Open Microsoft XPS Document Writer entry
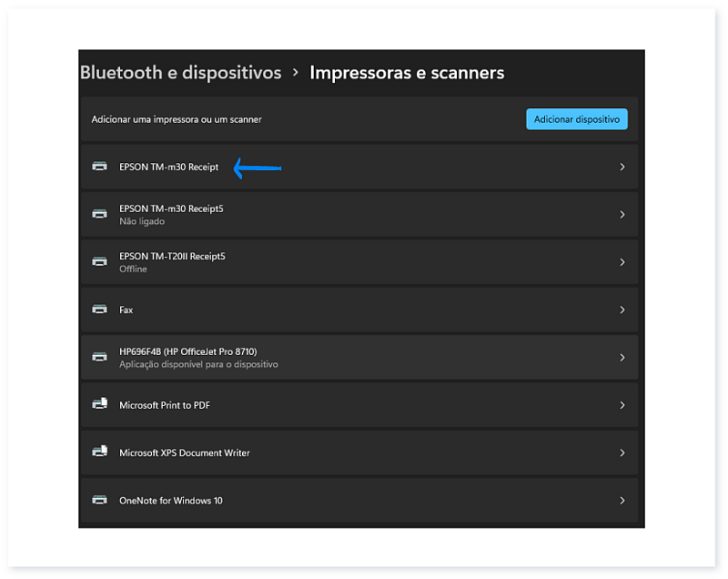 tap(185, 452)
